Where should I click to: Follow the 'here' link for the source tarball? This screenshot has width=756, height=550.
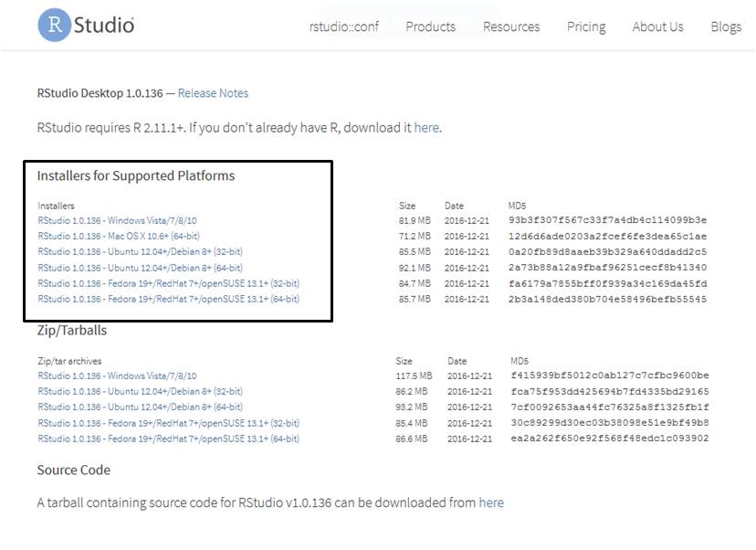click(491, 502)
